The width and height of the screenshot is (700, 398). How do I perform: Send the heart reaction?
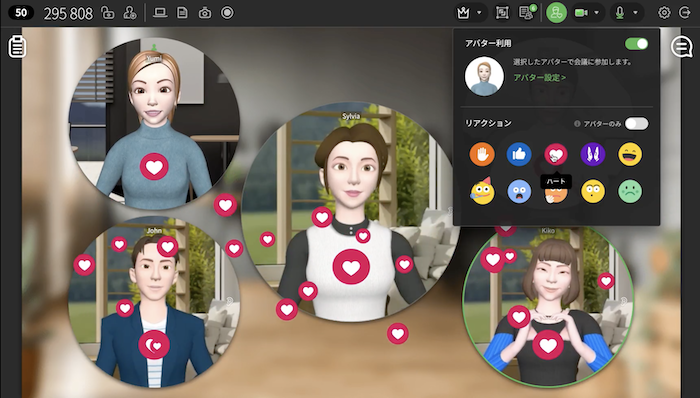pyautogui.click(x=556, y=154)
